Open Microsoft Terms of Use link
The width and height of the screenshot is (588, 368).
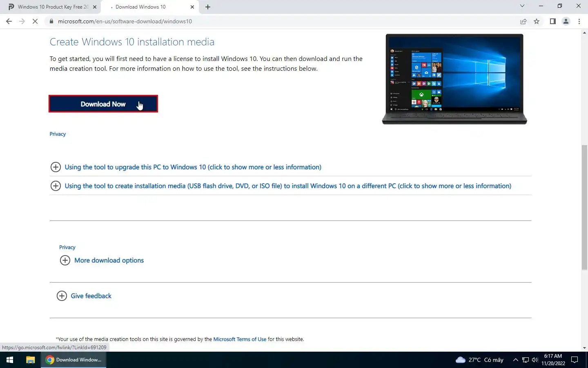tap(240, 339)
